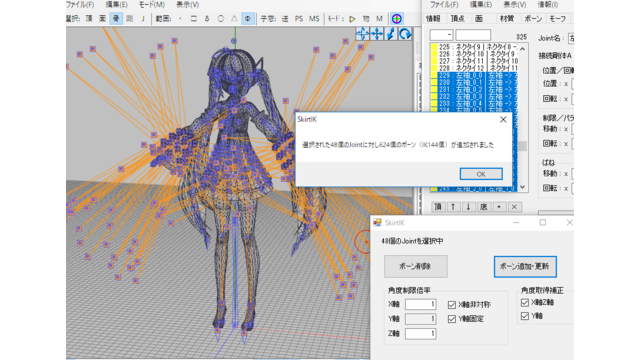Click OK in the SkirtIK dialog
Viewport: 640px width, 360px height.
click(481, 174)
